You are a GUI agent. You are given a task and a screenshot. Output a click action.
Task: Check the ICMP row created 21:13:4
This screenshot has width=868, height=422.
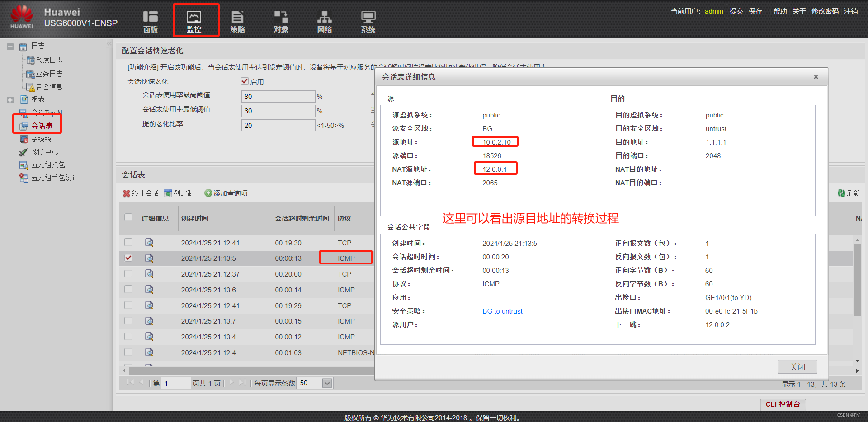[x=128, y=336]
